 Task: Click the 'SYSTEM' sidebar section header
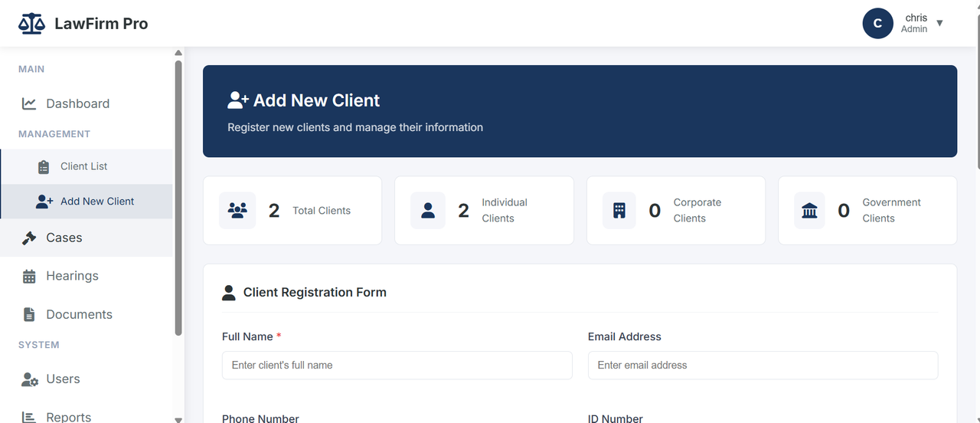[39, 345]
